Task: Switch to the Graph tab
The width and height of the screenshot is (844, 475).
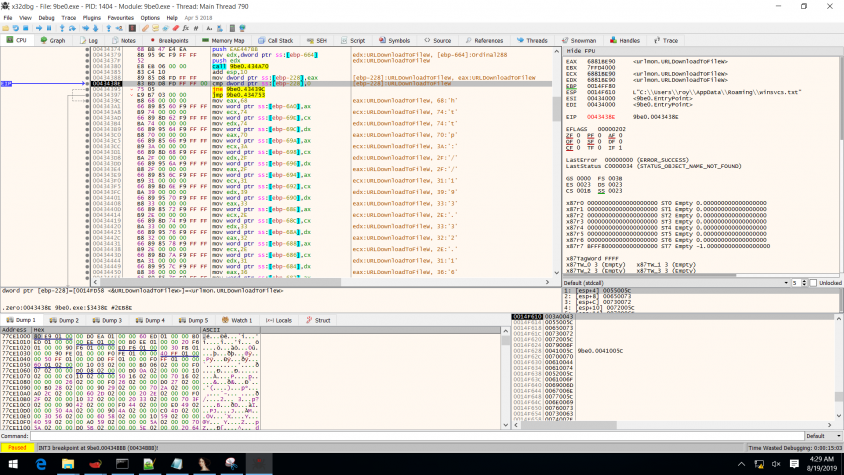Action: (53, 40)
